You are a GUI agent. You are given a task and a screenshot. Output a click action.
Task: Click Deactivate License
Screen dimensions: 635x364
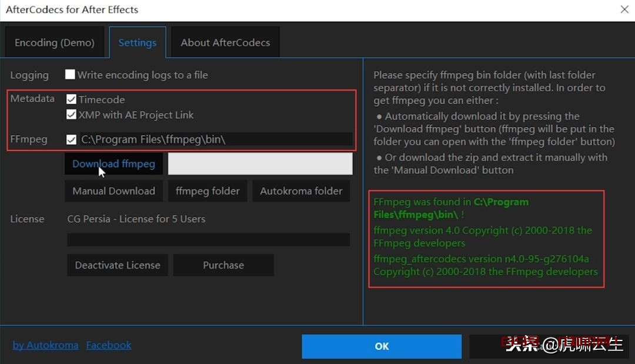coord(118,265)
